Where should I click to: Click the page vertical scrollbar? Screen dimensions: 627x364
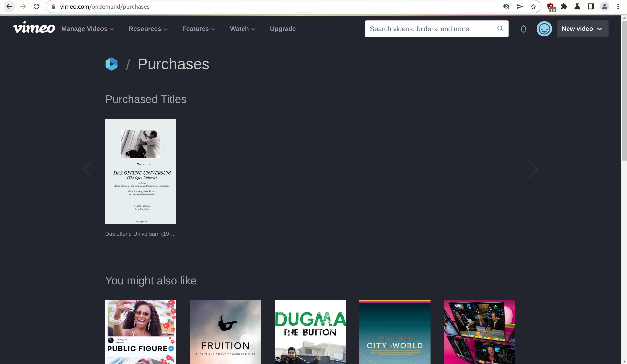click(x=624, y=91)
